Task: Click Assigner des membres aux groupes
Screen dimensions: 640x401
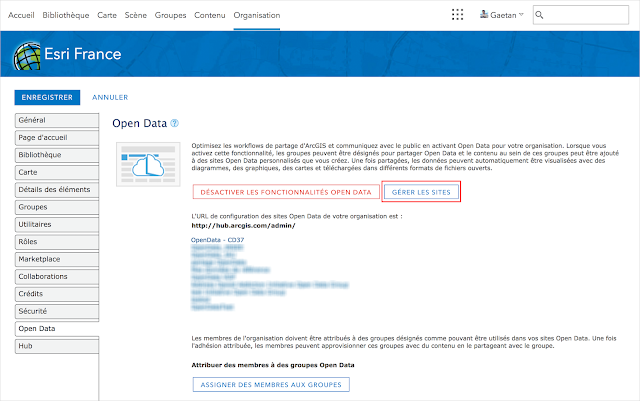Action: pos(271,385)
